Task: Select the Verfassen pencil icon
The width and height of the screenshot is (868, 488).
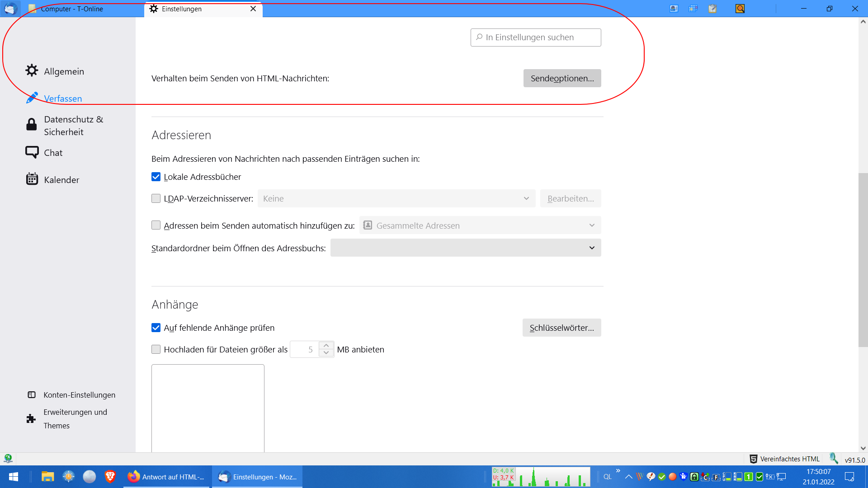Action: pyautogui.click(x=32, y=98)
